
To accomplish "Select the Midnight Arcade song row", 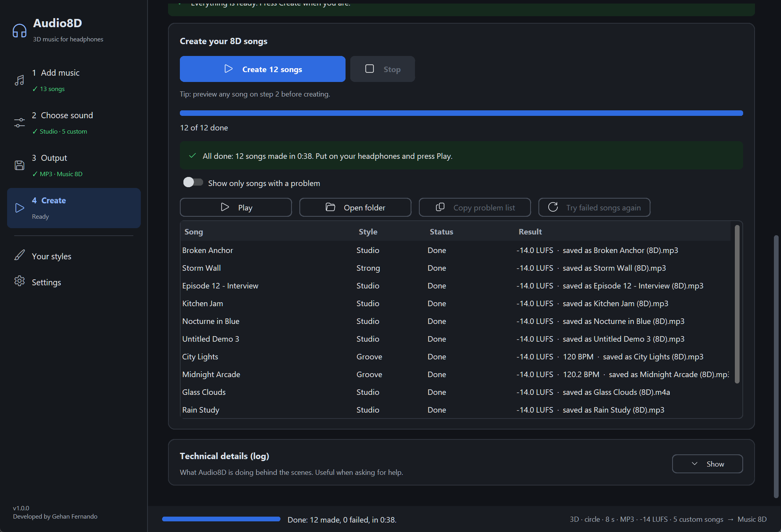I will [x=456, y=374].
